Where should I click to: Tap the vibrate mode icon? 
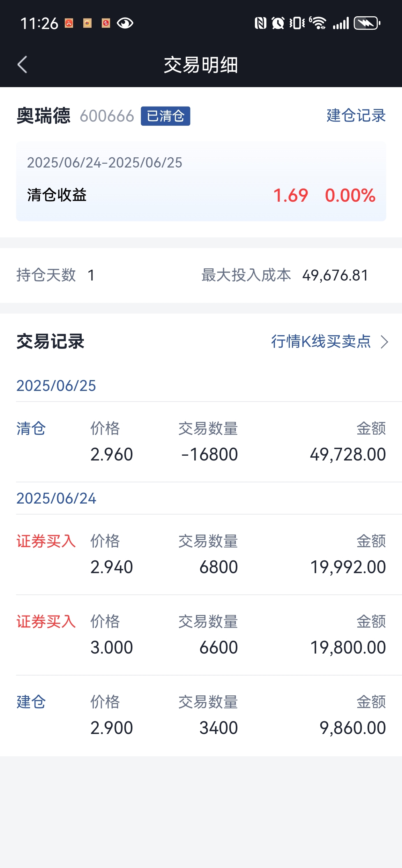(x=297, y=23)
